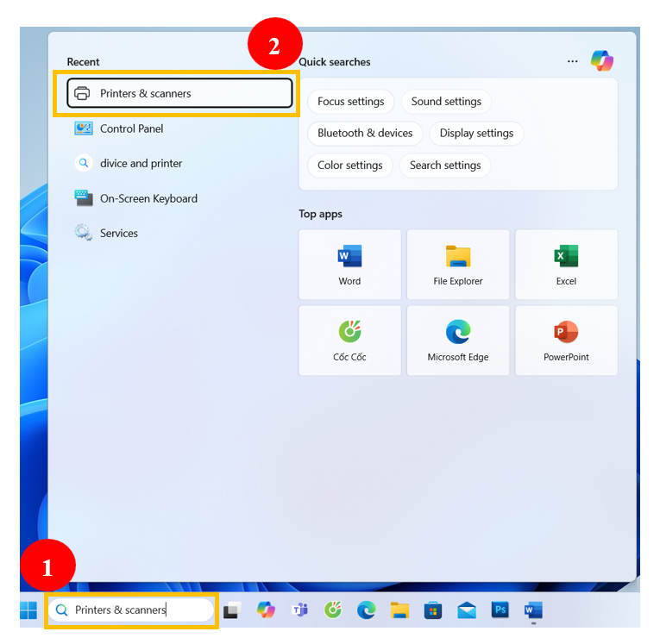
Task: Select the 'divice and printer' recent search
Action: pos(141,163)
